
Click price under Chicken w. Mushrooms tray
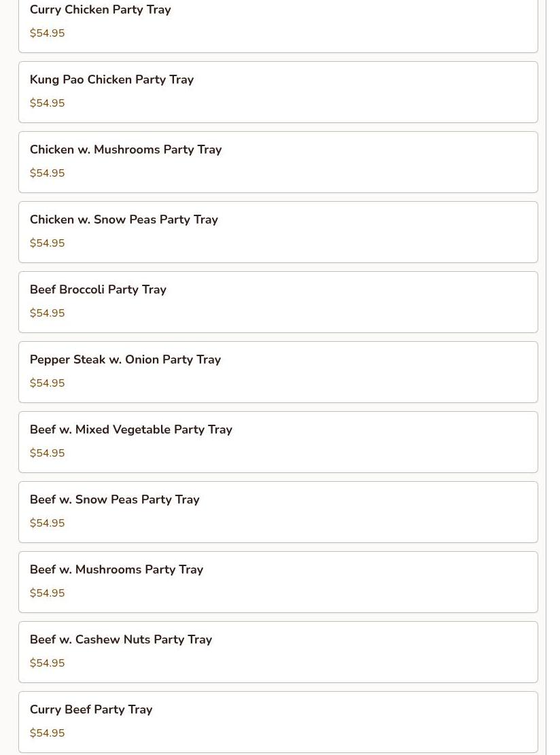click(48, 173)
